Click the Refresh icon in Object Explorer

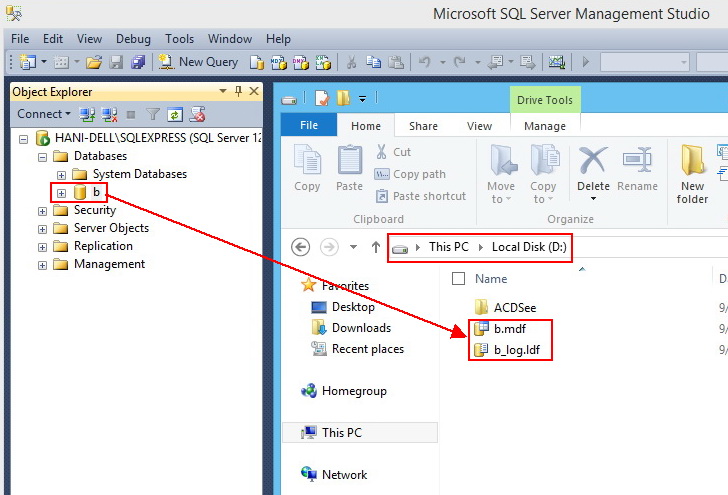175,114
